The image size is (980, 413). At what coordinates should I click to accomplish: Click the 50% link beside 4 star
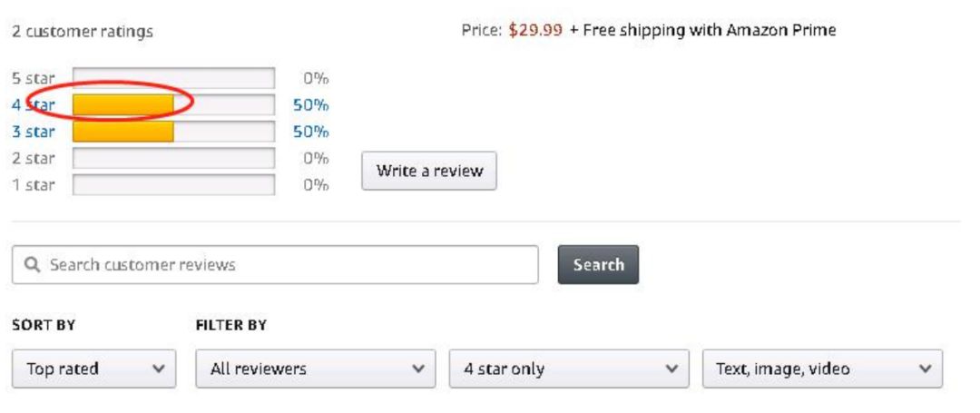310,105
